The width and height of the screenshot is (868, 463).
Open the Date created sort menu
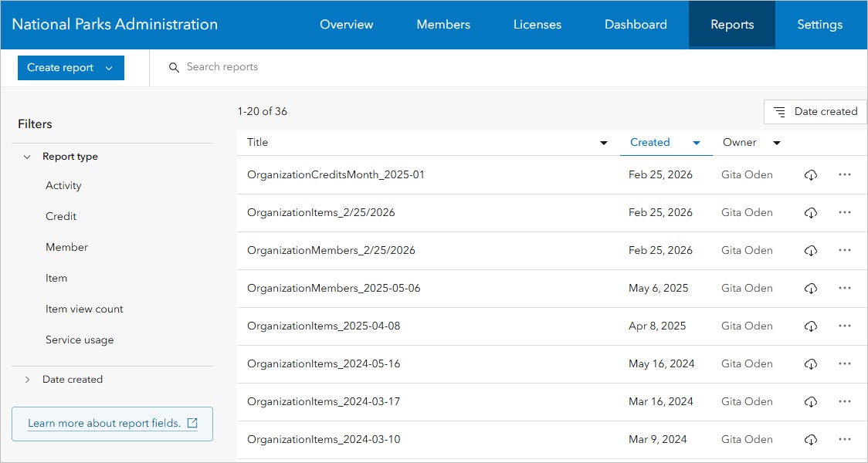pos(815,112)
